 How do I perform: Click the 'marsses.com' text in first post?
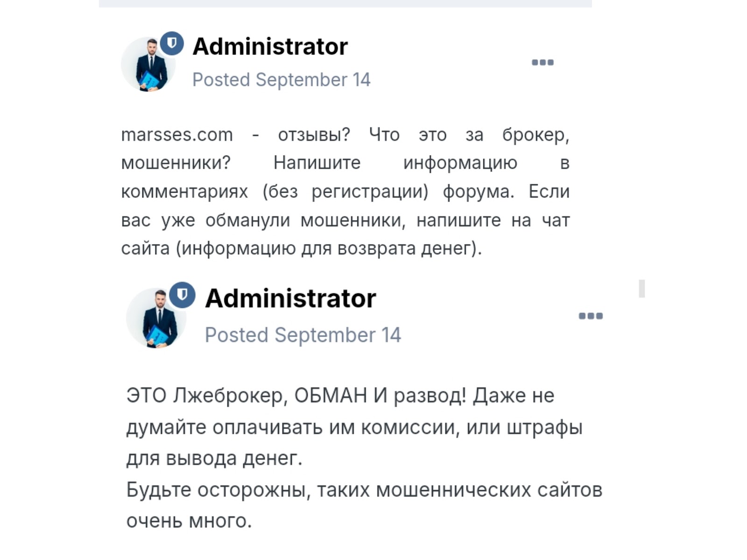tap(177, 135)
